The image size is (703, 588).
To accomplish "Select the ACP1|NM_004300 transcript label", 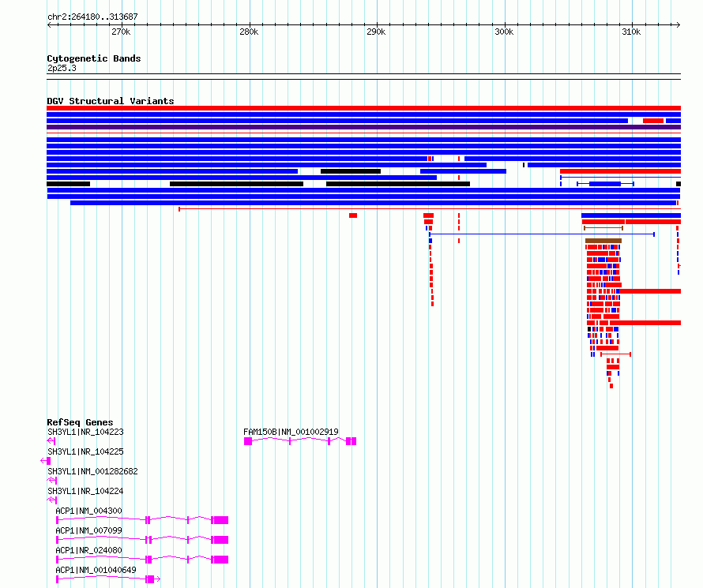I will pos(88,511).
